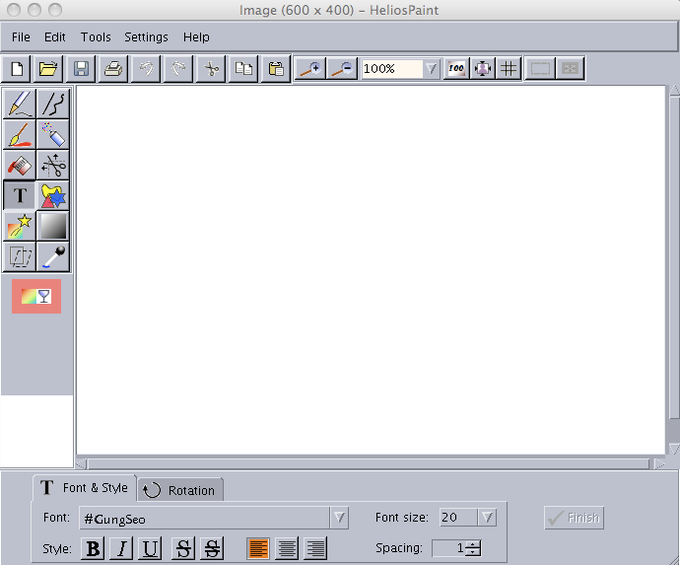Viewport: 680px width, 565px height.
Task: Select right text alignment
Action: coord(315,548)
